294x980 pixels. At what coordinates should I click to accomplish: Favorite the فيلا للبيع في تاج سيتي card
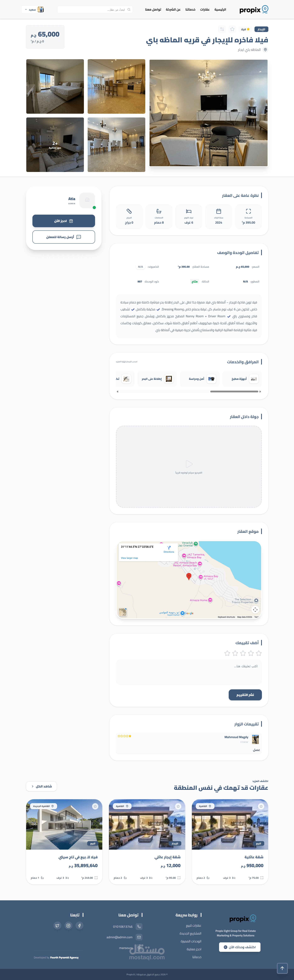[x=95, y=806]
